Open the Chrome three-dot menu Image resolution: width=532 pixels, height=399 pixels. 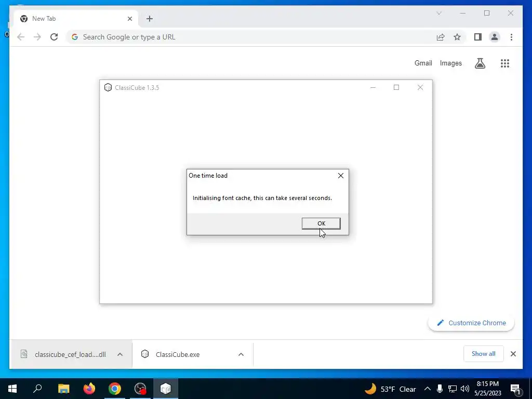click(511, 37)
